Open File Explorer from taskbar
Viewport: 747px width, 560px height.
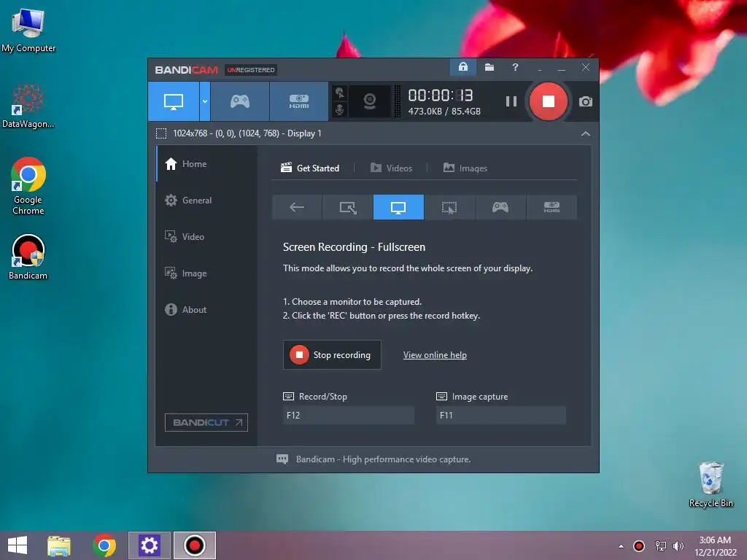[59, 545]
